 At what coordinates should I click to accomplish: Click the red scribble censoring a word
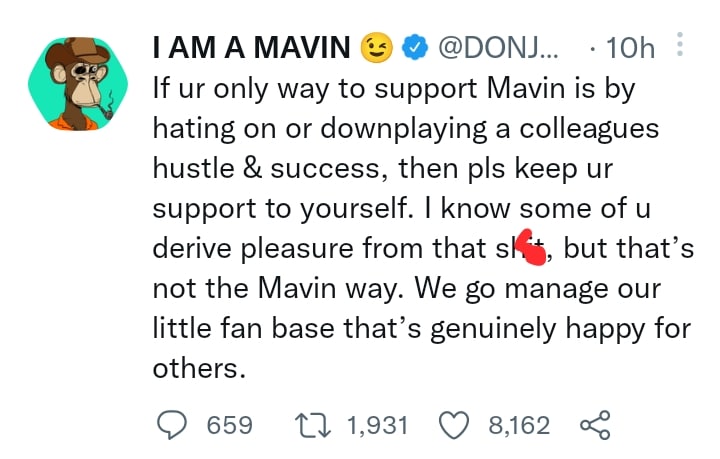tap(531, 246)
